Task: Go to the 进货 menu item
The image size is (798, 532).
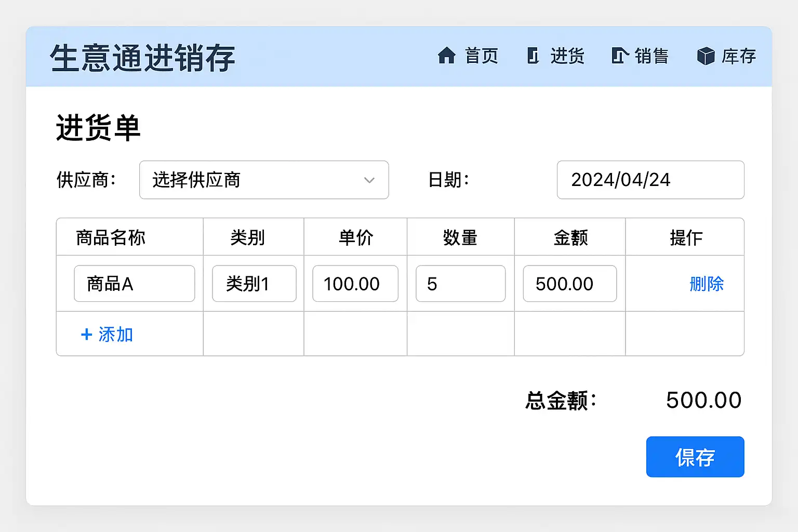Action: 567,56
